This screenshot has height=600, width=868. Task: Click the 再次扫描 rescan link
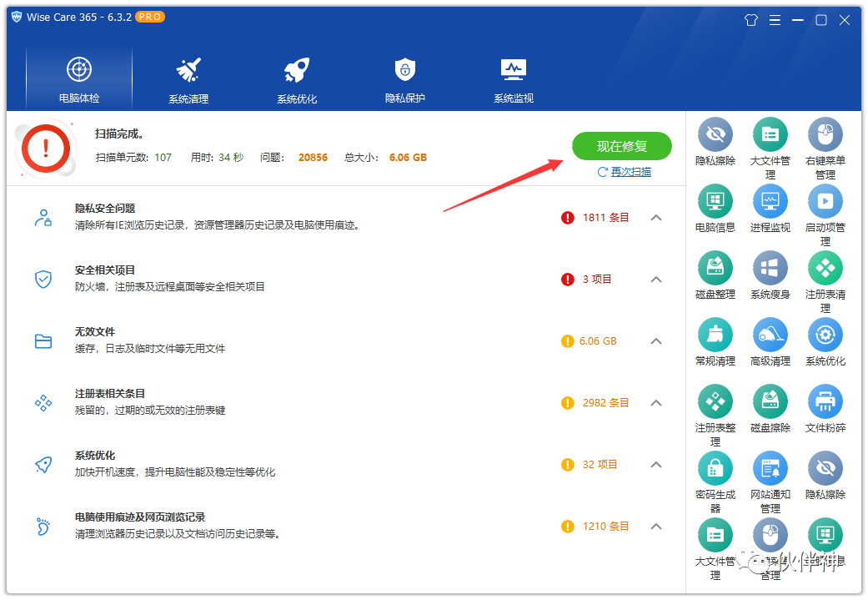point(628,170)
